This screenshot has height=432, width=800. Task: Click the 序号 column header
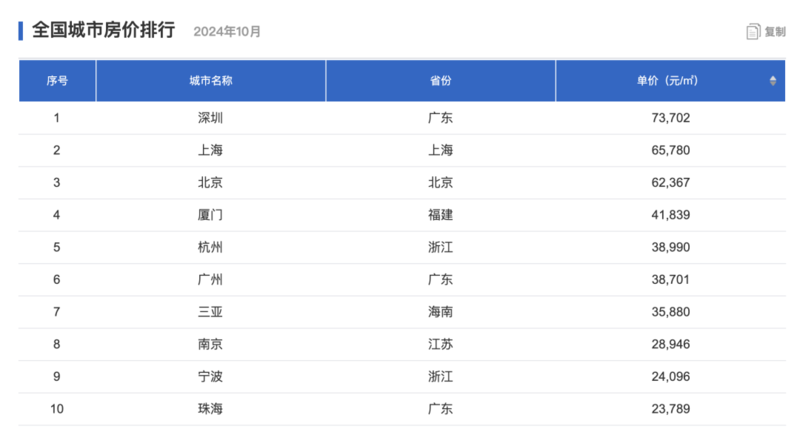point(57,81)
